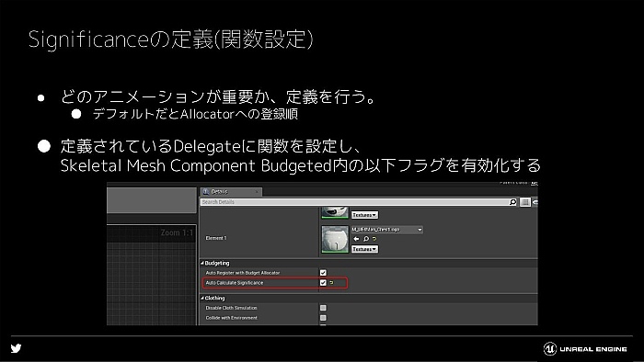Toggle Auto Calculate Significance checkbox
The image size is (644, 362).
click(323, 283)
